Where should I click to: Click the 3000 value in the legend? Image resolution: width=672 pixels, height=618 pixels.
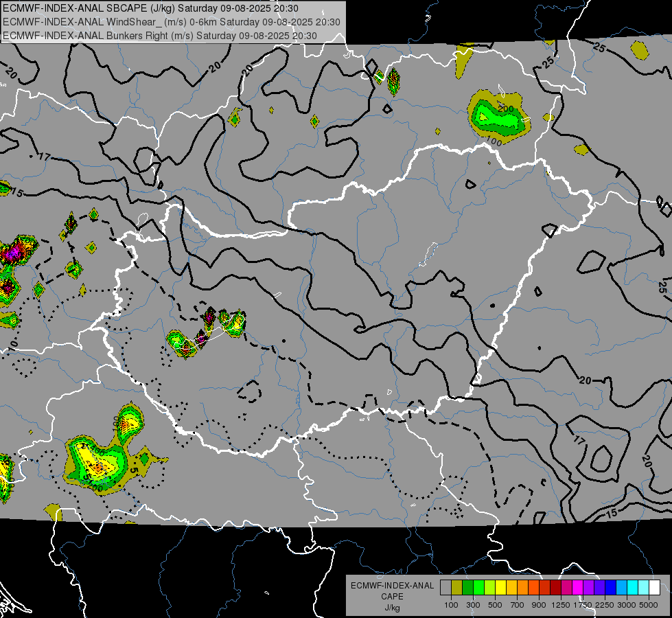coord(627,605)
